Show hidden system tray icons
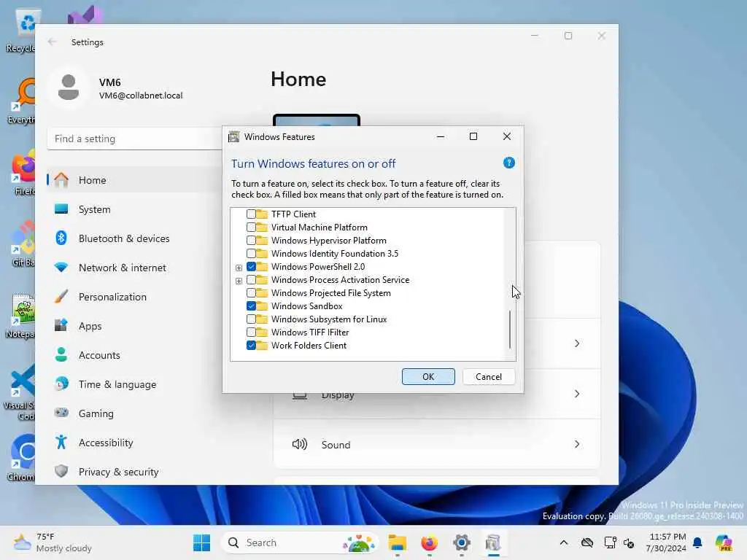747x560 pixels. [564, 542]
